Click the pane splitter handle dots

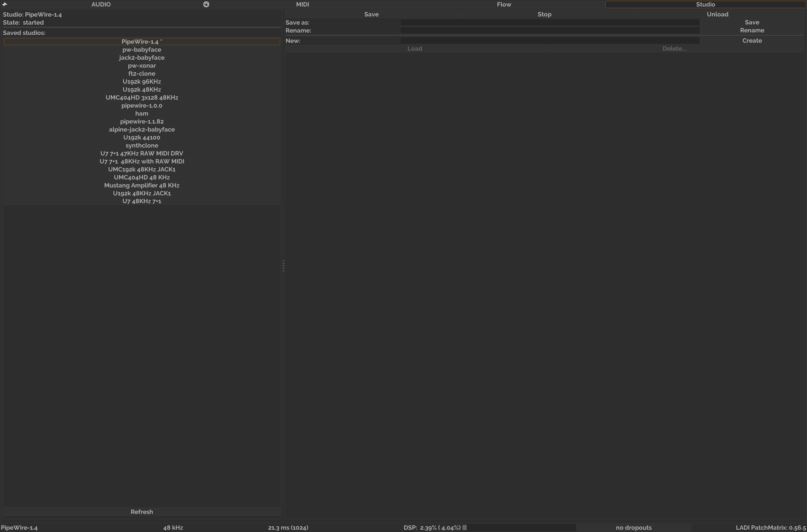tap(283, 266)
